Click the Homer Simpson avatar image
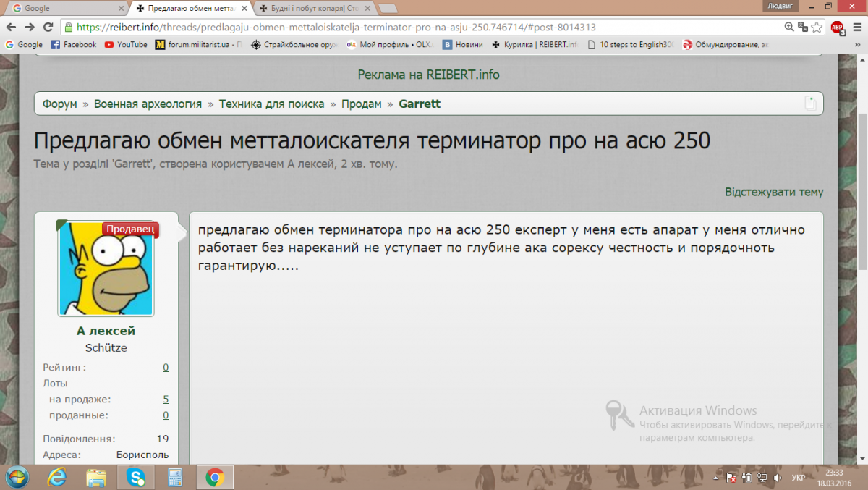 click(x=106, y=269)
